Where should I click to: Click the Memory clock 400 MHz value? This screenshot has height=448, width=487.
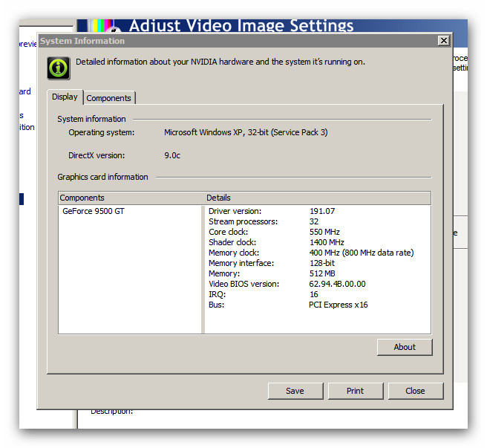tap(362, 253)
